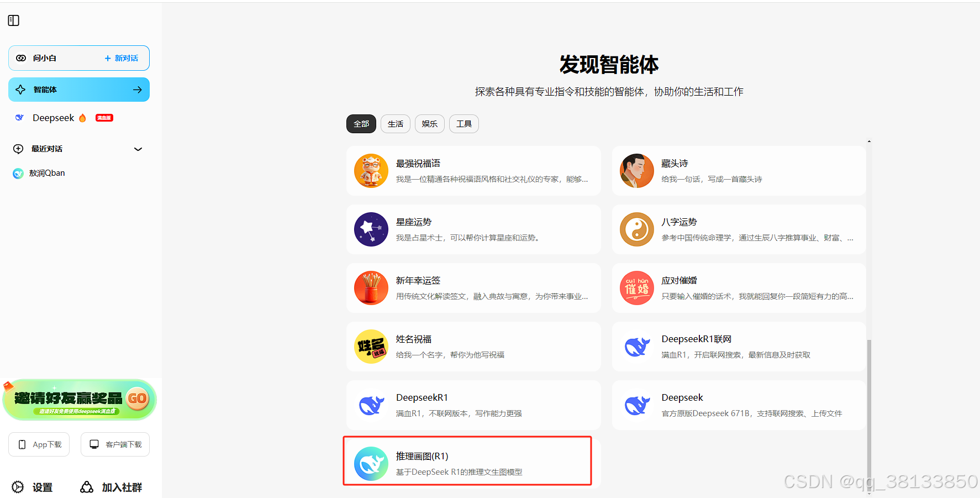The width and height of the screenshot is (980, 498).
Task: Select the 生活 category tab
Action: pos(396,124)
